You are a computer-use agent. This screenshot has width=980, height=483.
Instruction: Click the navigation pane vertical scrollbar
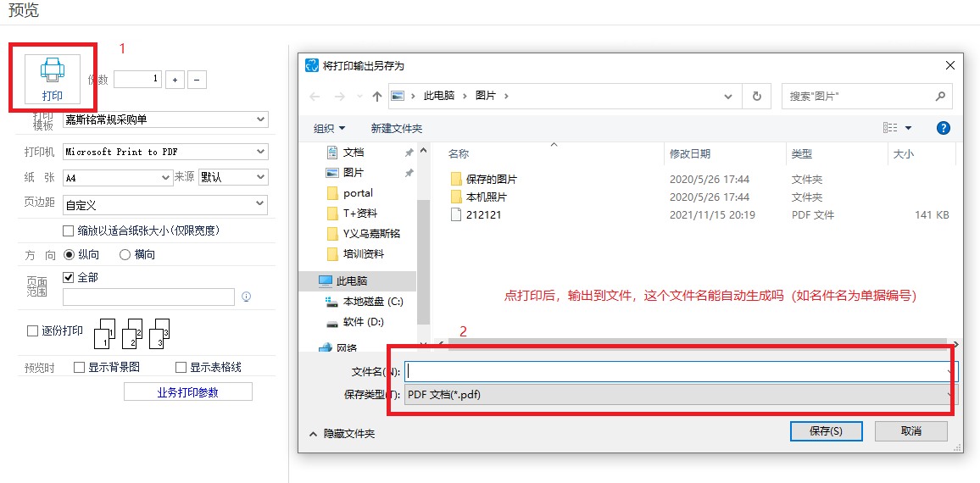click(424, 263)
